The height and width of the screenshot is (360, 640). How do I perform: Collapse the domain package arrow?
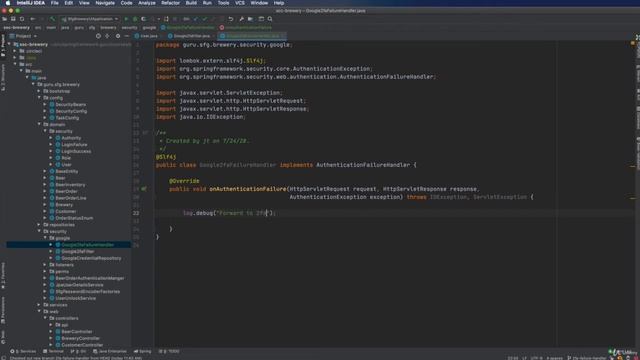tap(40, 124)
